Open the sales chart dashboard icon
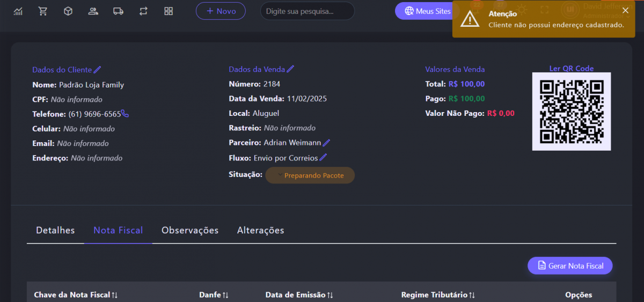Viewport: 644px width, 302px height. (x=18, y=11)
